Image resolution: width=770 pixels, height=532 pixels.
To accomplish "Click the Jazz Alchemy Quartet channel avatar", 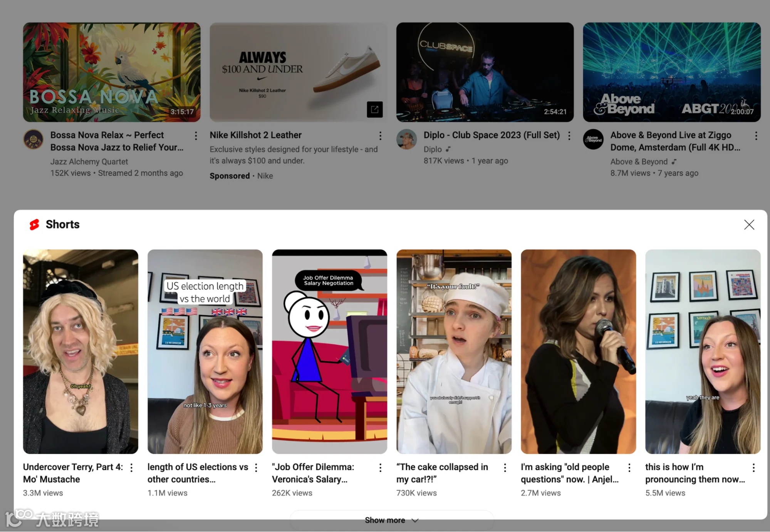I will 34,139.
